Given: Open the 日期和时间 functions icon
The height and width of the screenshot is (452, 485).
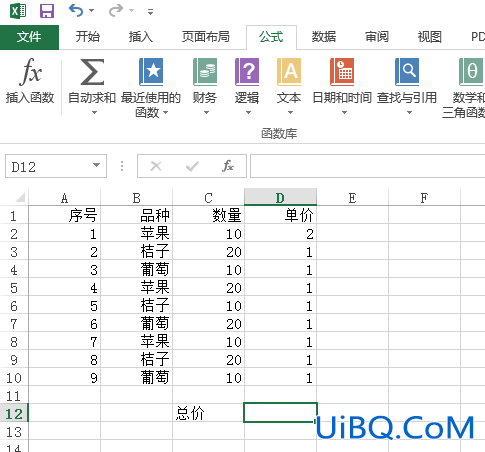Looking at the screenshot, I should 342,72.
